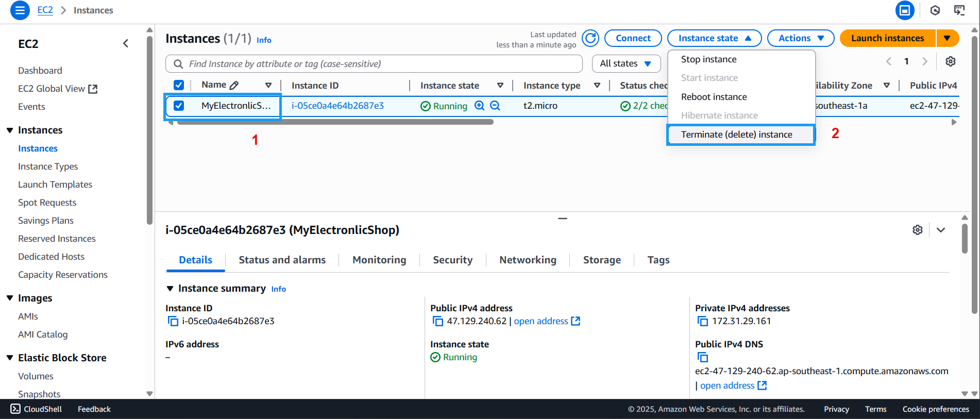980x419 pixels.
Task: Open the Launch instances split arrow
Action: pyautogui.click(x=948, y=38)
